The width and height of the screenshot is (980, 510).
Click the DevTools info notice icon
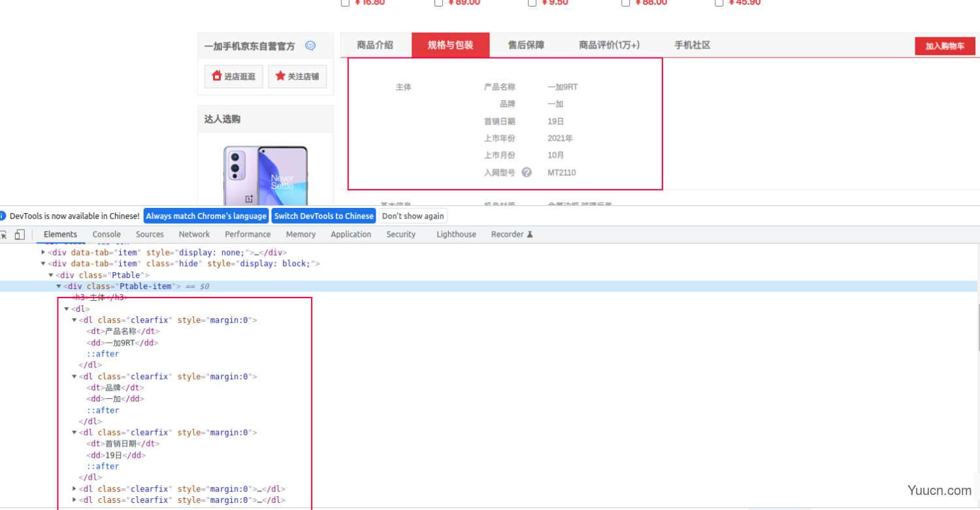tap(3, 216)
